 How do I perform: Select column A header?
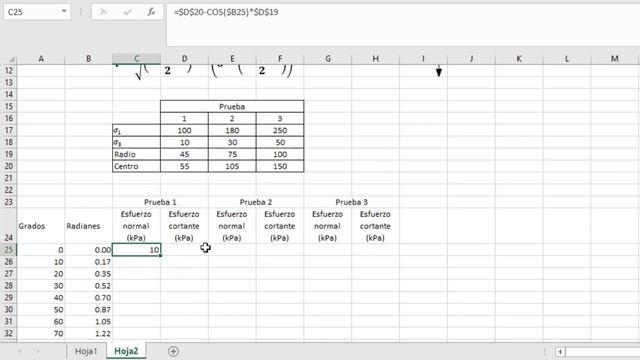[41, 59]
